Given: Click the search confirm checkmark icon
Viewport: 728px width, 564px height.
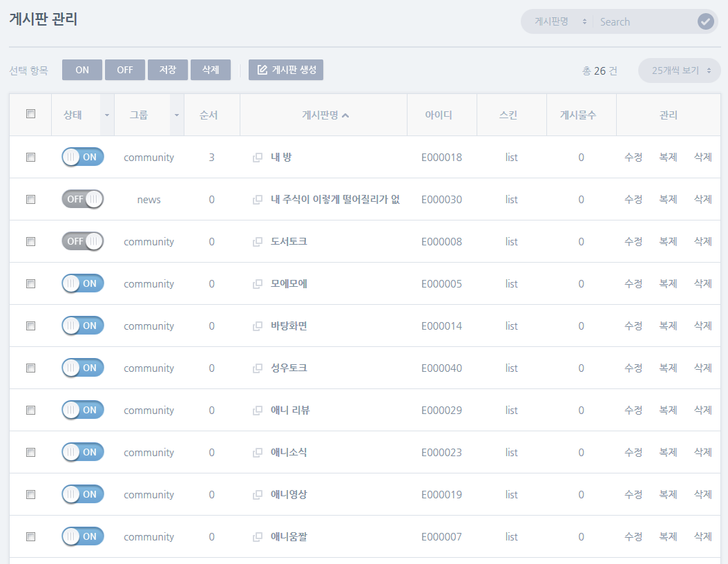Looking at the screenshot, I should (x=705, y=21).
